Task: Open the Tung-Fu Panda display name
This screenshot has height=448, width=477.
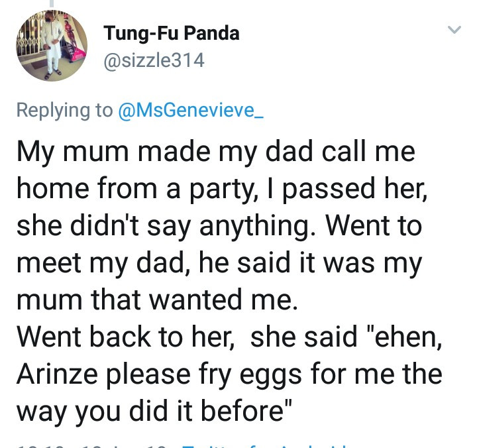Action: pos(172,33)
